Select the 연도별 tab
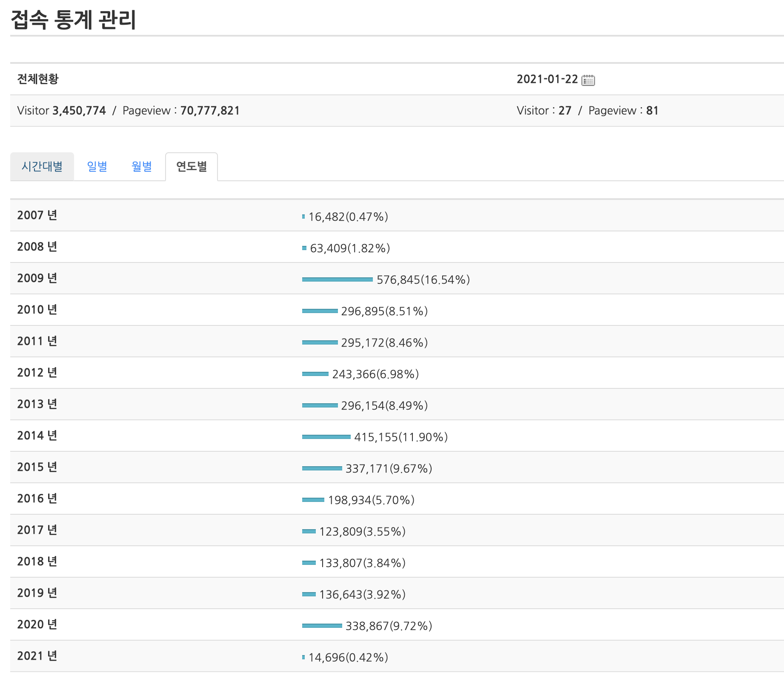The image size is (784, 684). coord(192,166)
